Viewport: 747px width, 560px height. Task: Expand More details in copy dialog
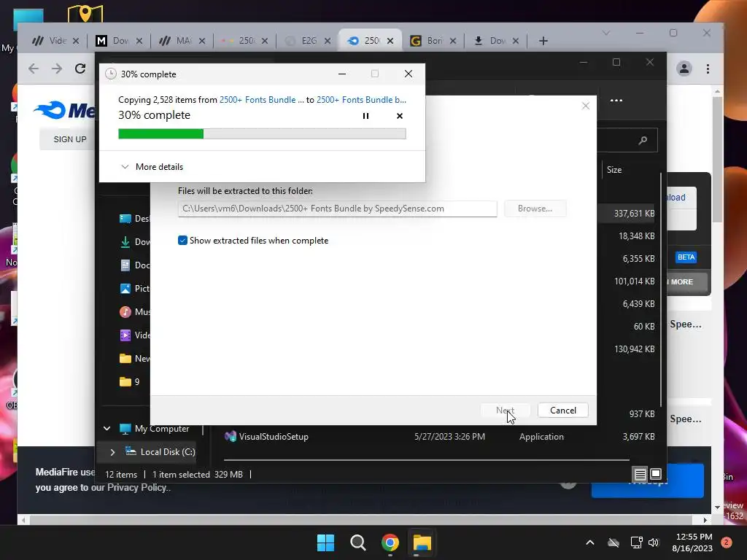pyautogui.click(x=152, y=167)
